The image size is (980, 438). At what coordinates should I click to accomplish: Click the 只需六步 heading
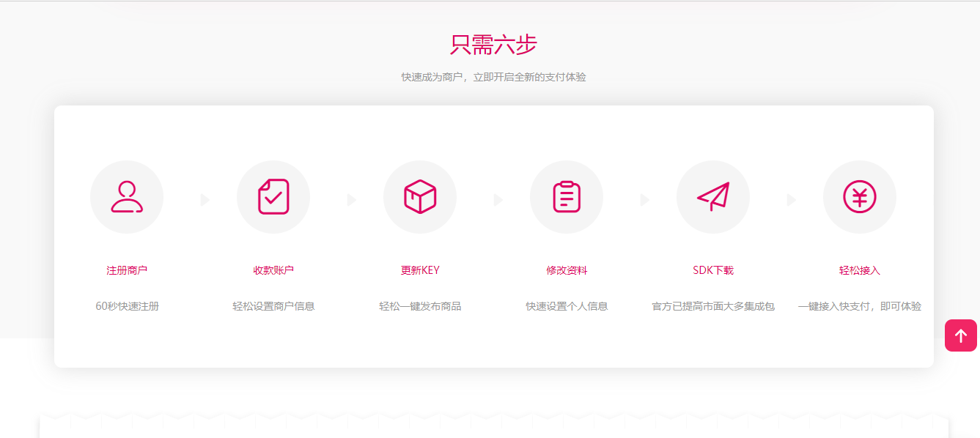click(493, 45)
